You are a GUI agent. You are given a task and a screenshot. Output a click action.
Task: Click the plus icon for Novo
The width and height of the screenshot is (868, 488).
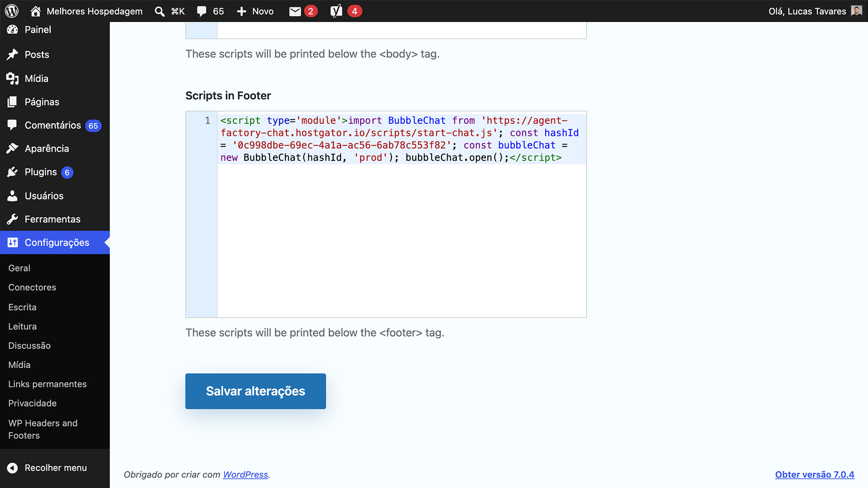coord(241,11)
